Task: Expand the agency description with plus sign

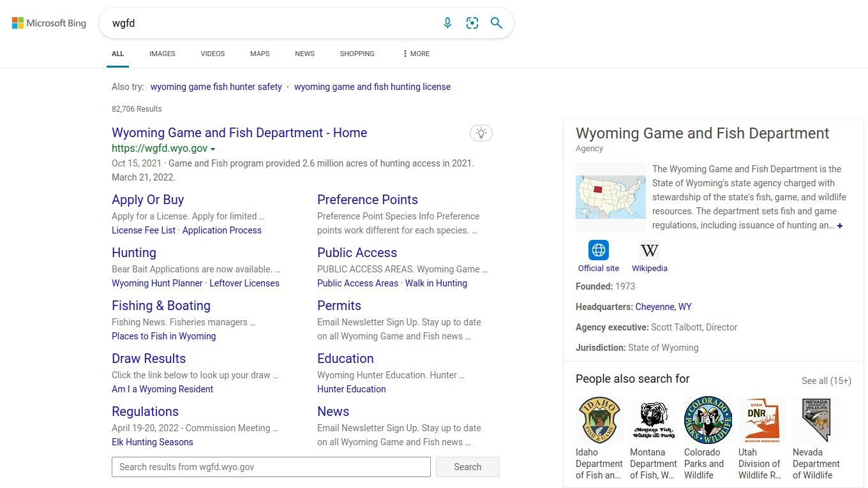Action: [x=840, y=226]
